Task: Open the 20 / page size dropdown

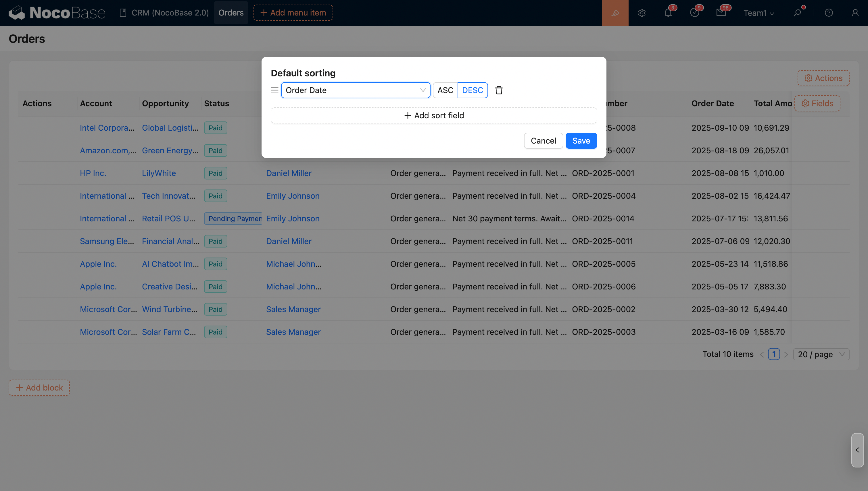Action: click(821, 354)
